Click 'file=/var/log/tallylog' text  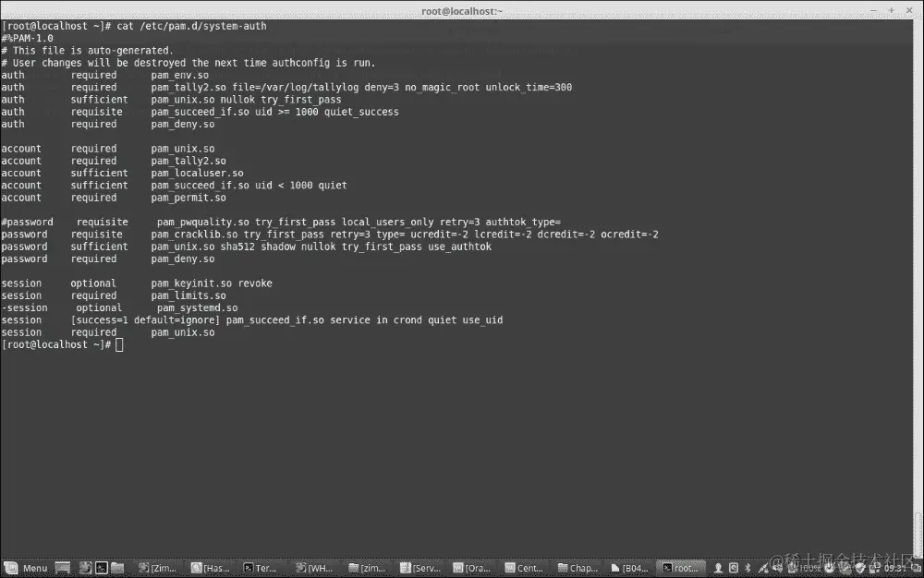tap(296, 87)
